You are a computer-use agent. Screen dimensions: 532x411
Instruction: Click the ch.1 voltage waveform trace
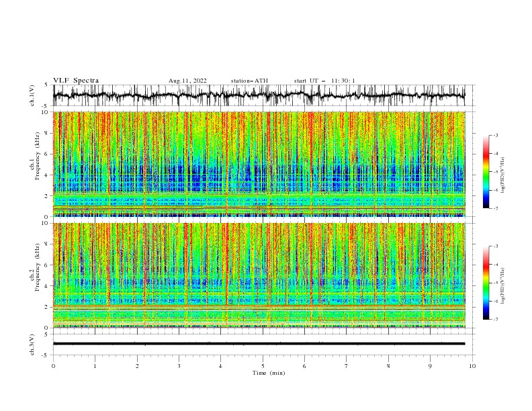coord(259,95)
